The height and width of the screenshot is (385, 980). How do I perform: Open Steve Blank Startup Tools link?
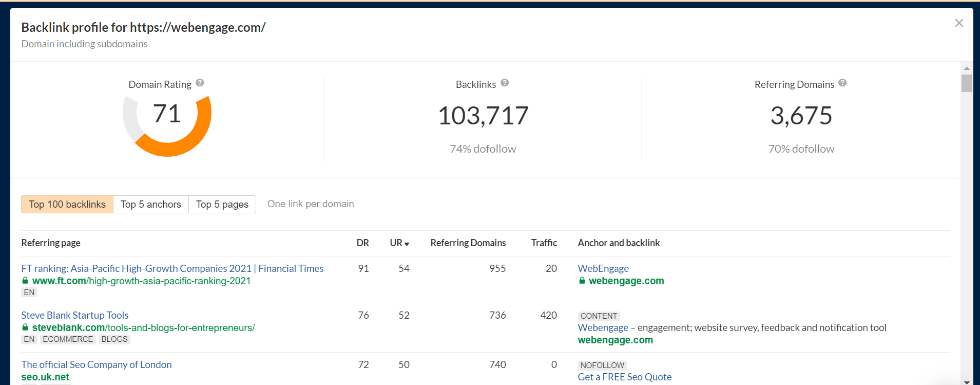[75, 315]
